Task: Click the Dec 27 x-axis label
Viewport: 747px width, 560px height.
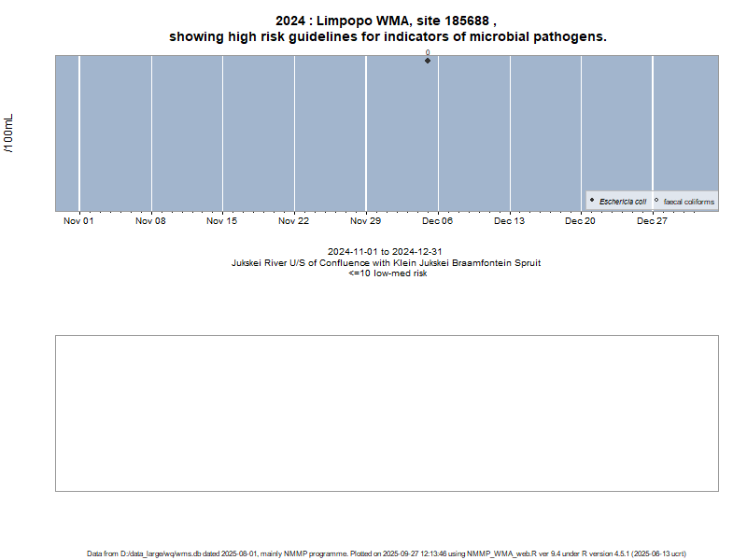Action: pos(652,221)
